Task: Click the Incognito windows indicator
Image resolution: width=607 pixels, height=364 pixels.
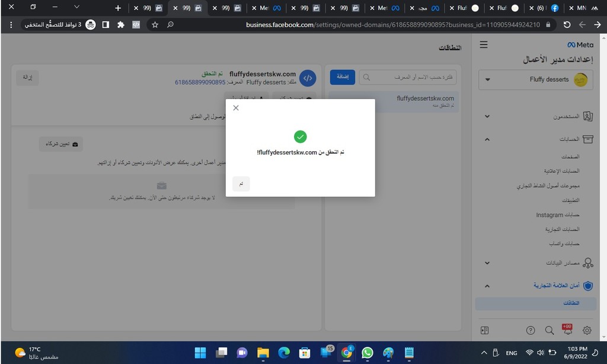Action: pyautogui.click(x=60, y=25)
